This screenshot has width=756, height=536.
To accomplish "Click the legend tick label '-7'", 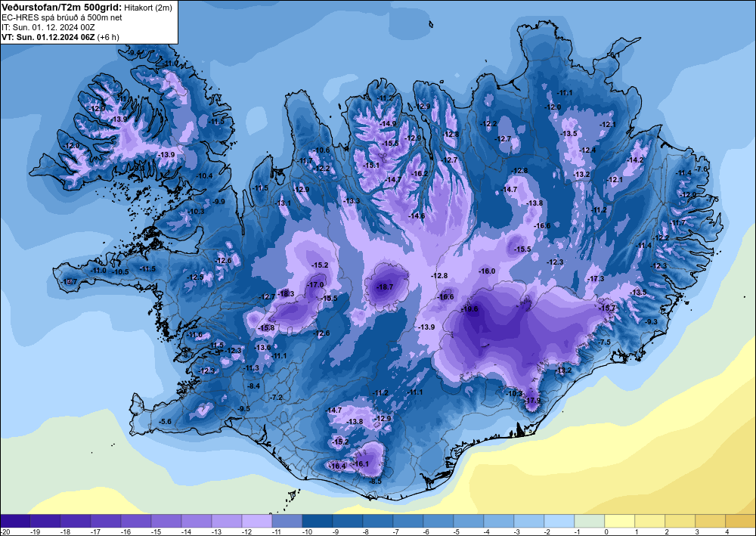I will coord(397,531).
